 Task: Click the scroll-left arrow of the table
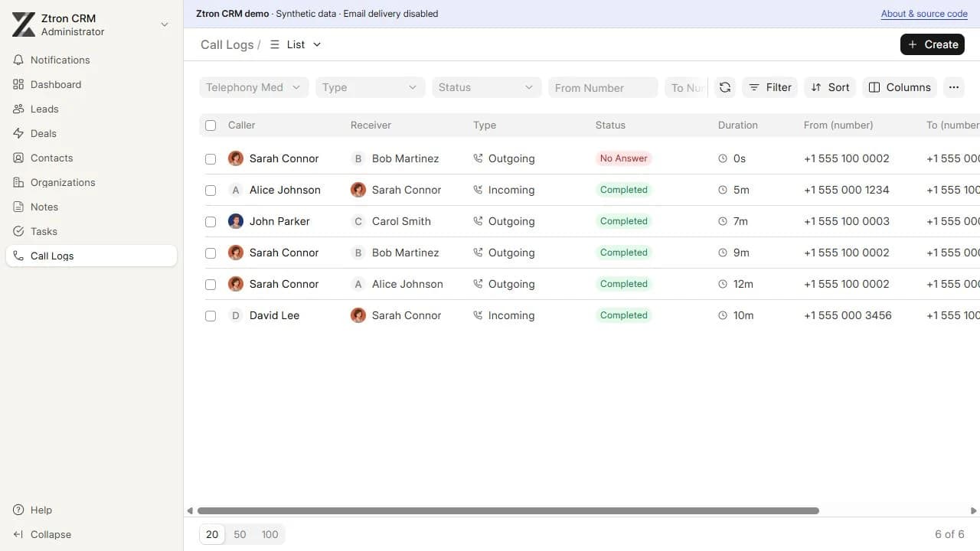190,510
